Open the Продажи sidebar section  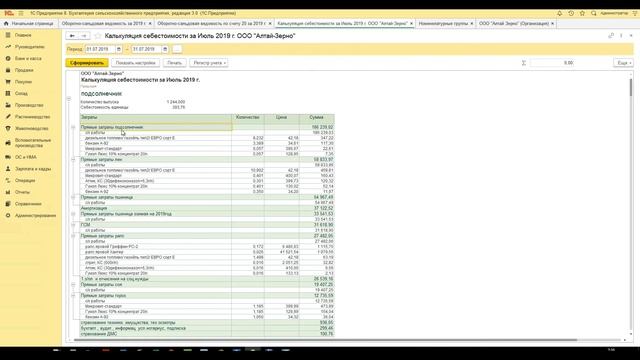24,70
